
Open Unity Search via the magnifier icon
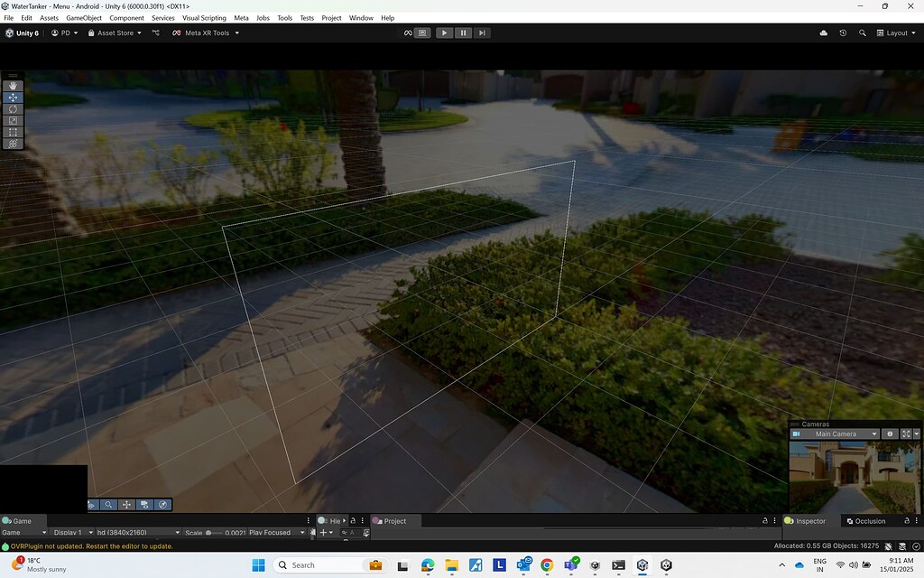click(x=863, y=33)
